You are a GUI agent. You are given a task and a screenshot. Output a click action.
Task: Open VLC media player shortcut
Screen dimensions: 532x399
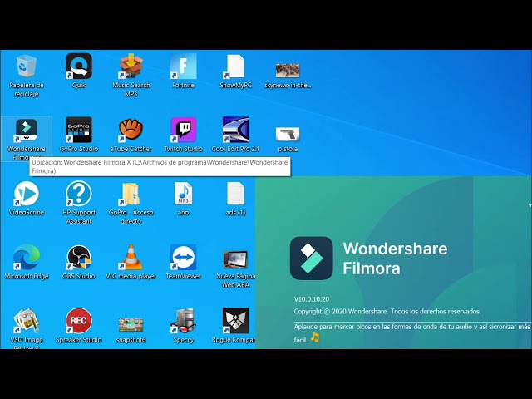point(131,262)
